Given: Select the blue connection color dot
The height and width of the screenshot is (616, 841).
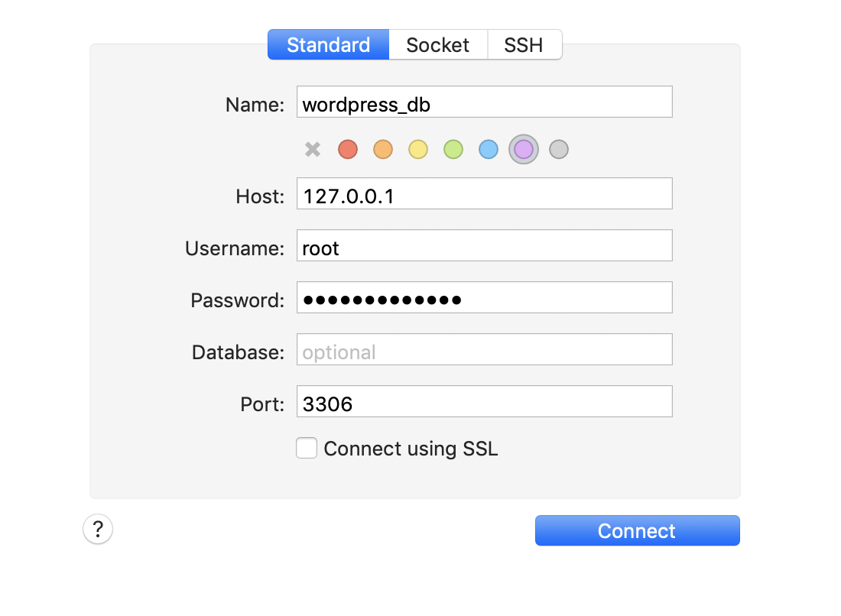Looking at the screenshot, I should (x=489, y=149).
